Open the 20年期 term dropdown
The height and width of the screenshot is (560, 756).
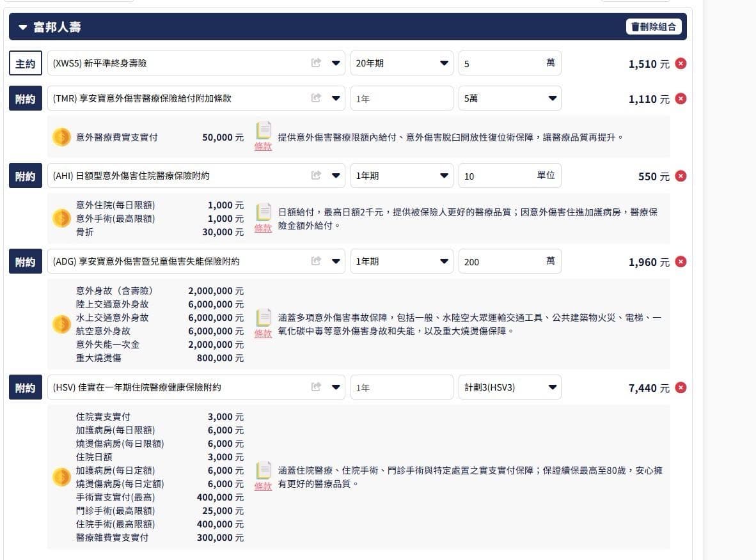click(402, 63)
